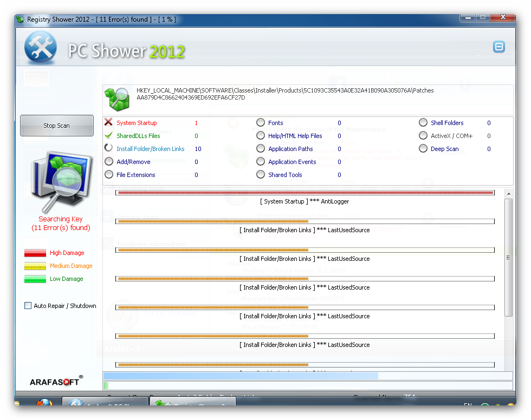The image size is (531, 420).
Task: Select the Fonts radio option
Action: click(261, 122)
